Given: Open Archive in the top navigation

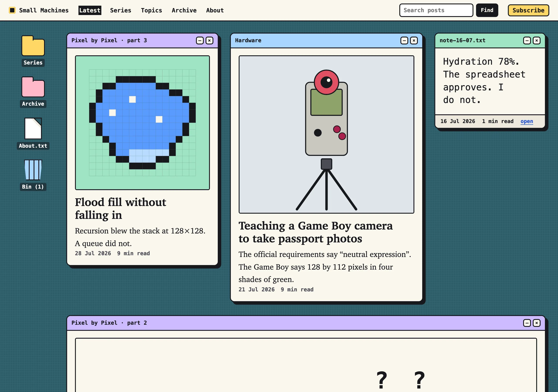Looking at the screenshot, I should (184, 10).
